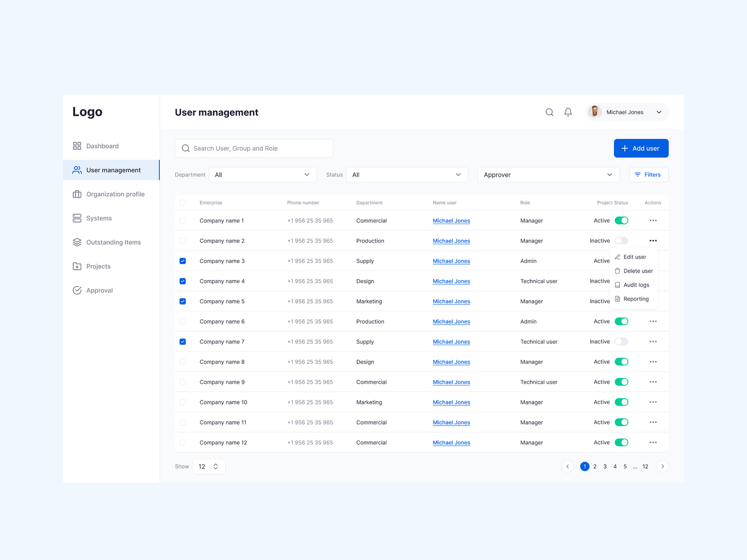Select Audit logs from the context menu
This screenshot has height=560, width=747.
[x=635, y=285]
